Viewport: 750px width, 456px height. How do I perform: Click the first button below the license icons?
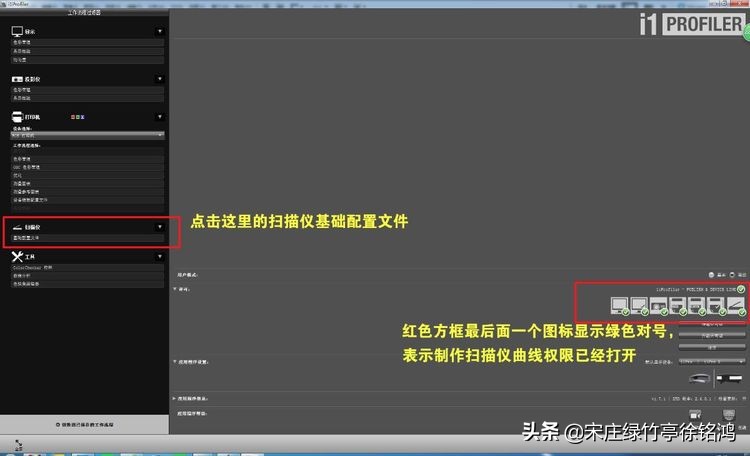pyautogui.click(x=712, y=325)
